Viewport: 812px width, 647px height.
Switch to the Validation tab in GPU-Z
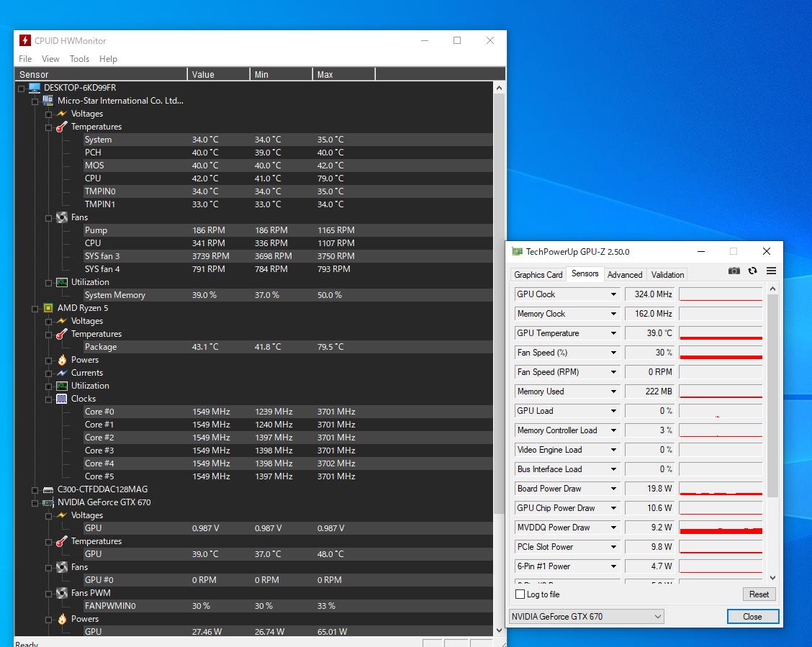(x=667, y=275)
